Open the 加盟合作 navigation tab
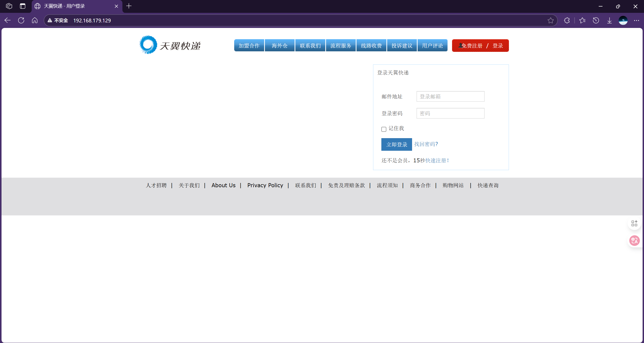The height and width of the screenshot is (343, 644). 249,46
